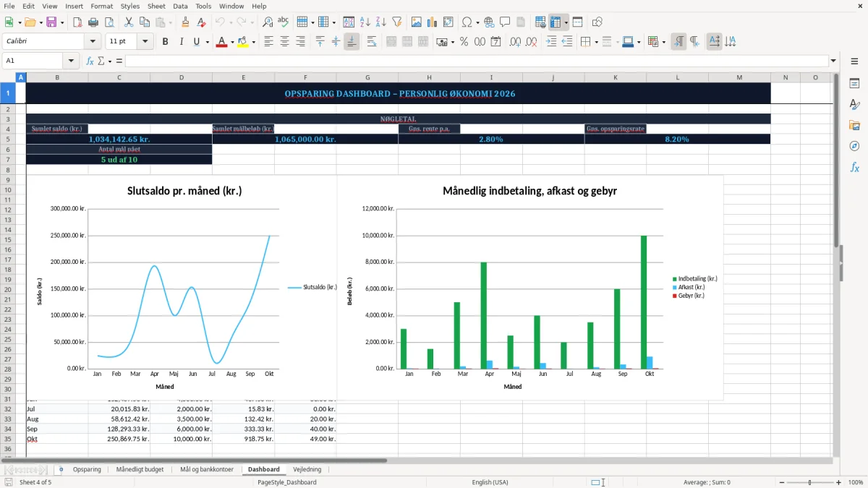Open the sidebar Navigator compass icon
The image size is (868, 488).
(x=854, y=146)
